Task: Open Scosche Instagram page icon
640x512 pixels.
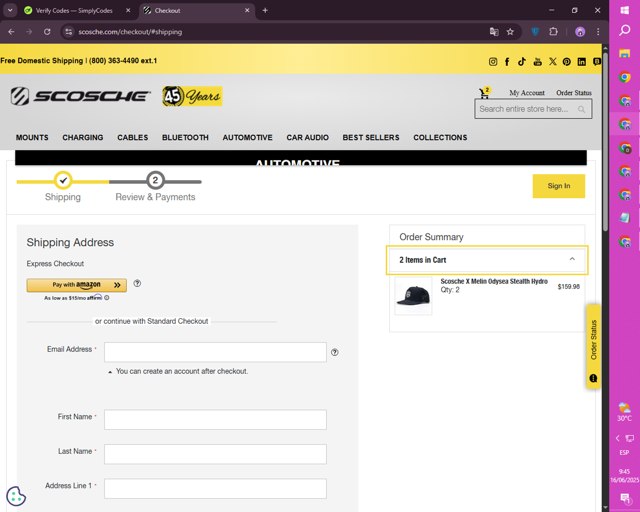Action: 493,62
